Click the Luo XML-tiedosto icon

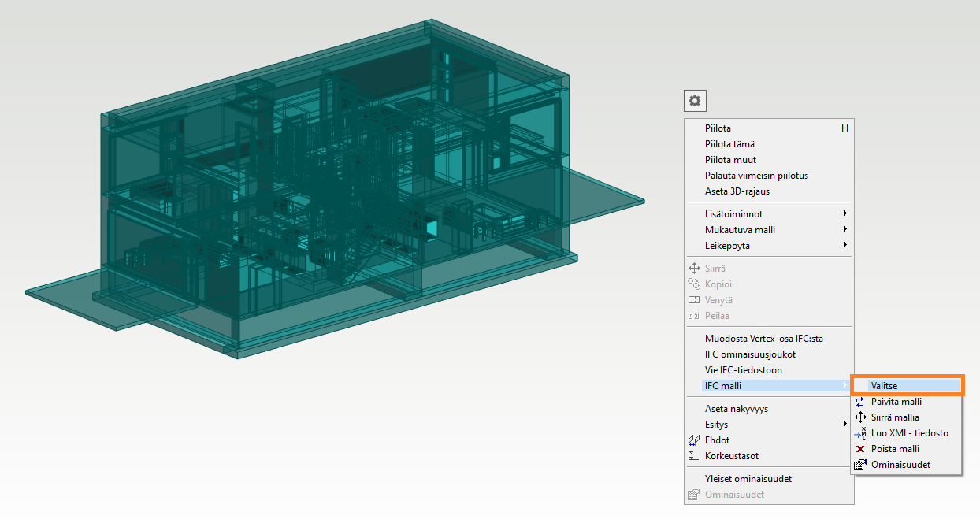(x=860, y=433)
